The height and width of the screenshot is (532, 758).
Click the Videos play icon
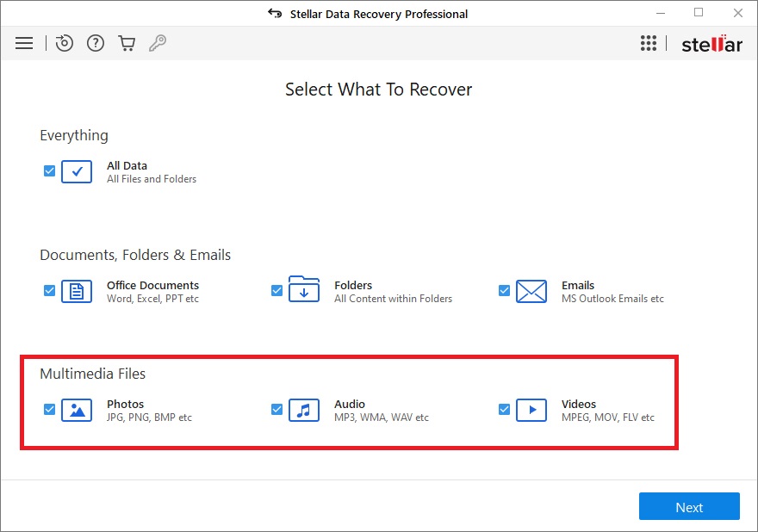[531, 411]
